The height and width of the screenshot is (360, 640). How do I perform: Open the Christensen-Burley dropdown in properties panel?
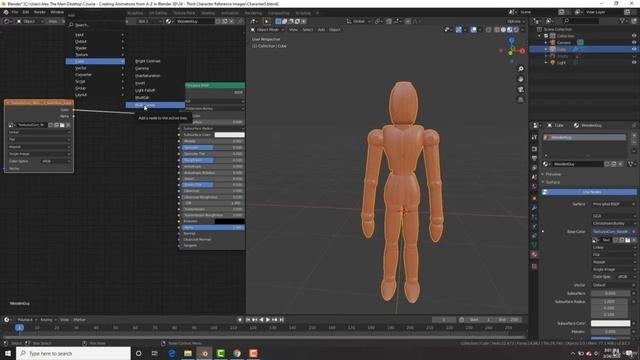pos(613,223)
